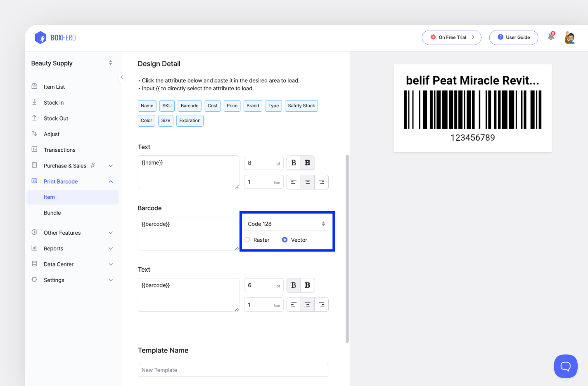
Task: Open the User Guide
Action: [514, 37]
